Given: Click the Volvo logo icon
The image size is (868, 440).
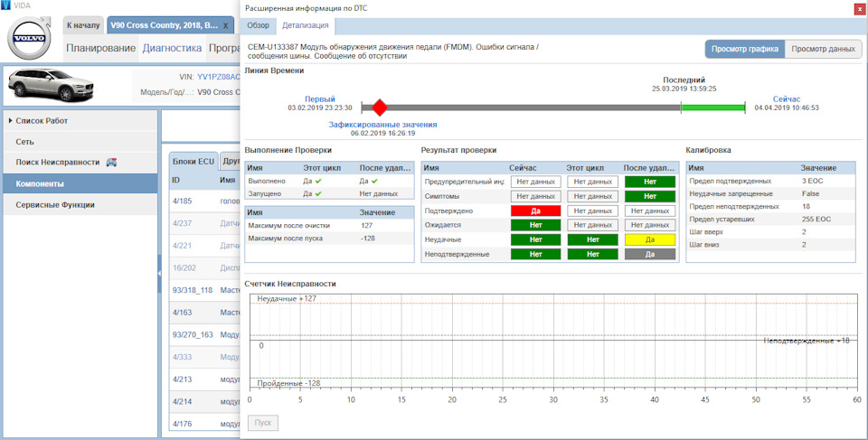Looking at the screenshot, I should coord(30,38).
